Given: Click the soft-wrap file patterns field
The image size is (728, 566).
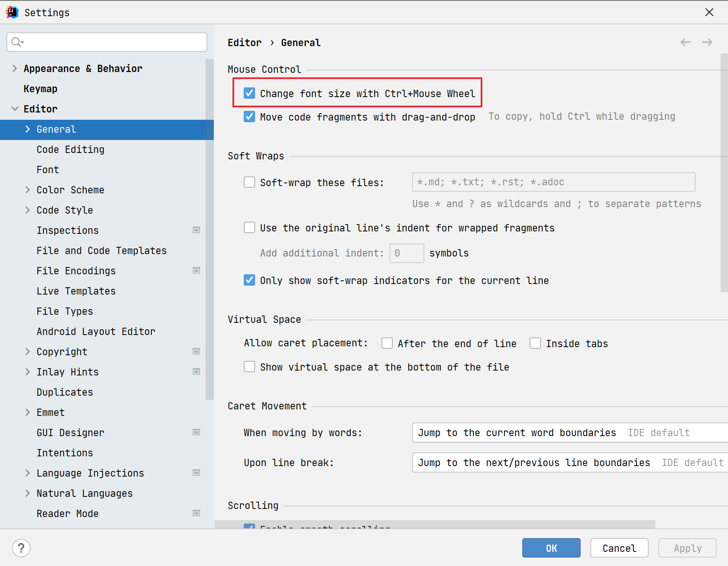Looking at the screenshot, I should pos(553,182).
